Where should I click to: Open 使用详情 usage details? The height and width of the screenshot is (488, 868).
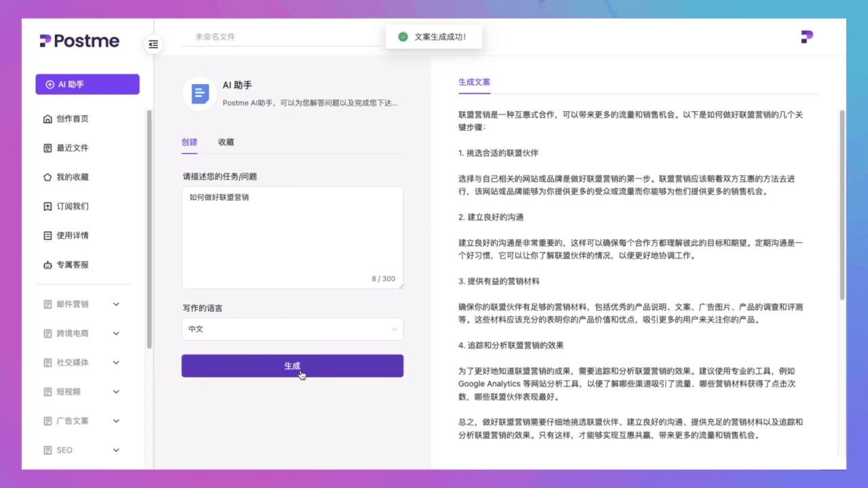pos(67,235)
